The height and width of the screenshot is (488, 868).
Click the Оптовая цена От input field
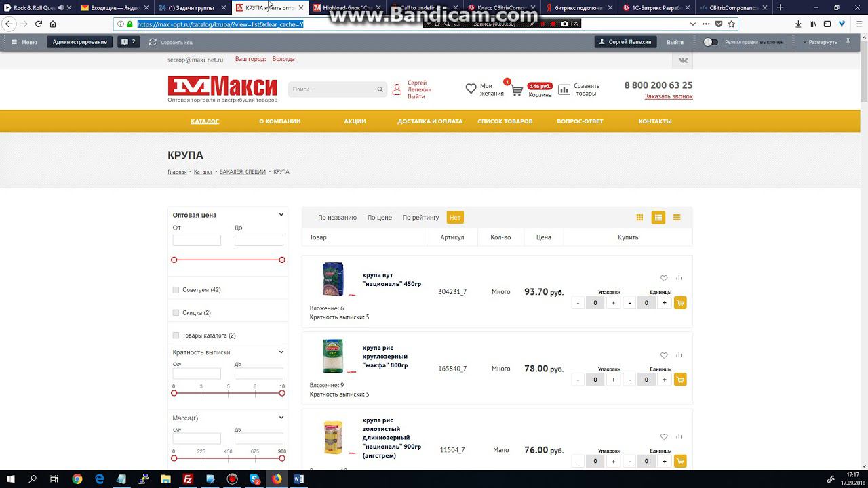tap(197, 240)
